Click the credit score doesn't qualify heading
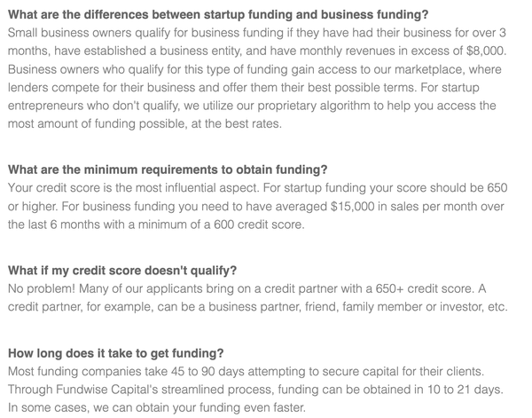This screenshot has width=532, height=418. [122, 271]
